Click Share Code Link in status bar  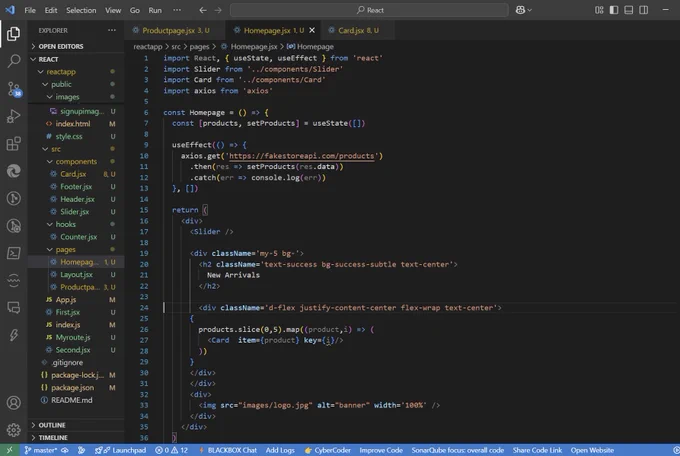pos(537,450)
